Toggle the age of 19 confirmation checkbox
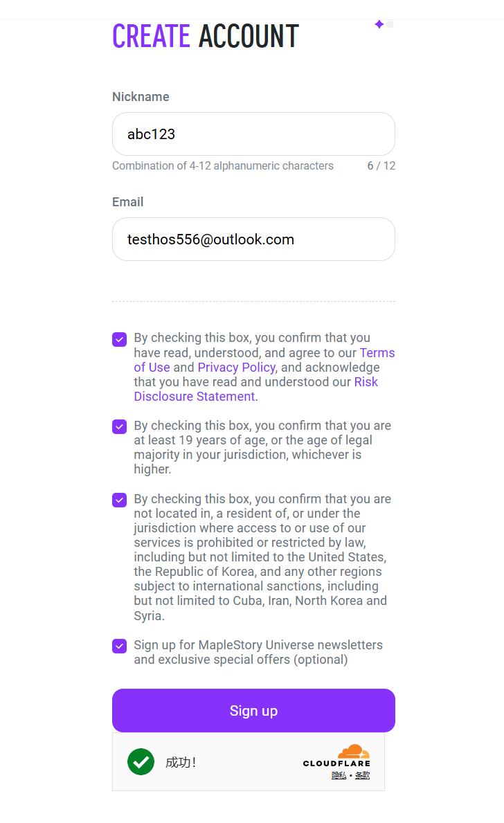The height and width of the screenshot is (823, 504). point(120,426)
